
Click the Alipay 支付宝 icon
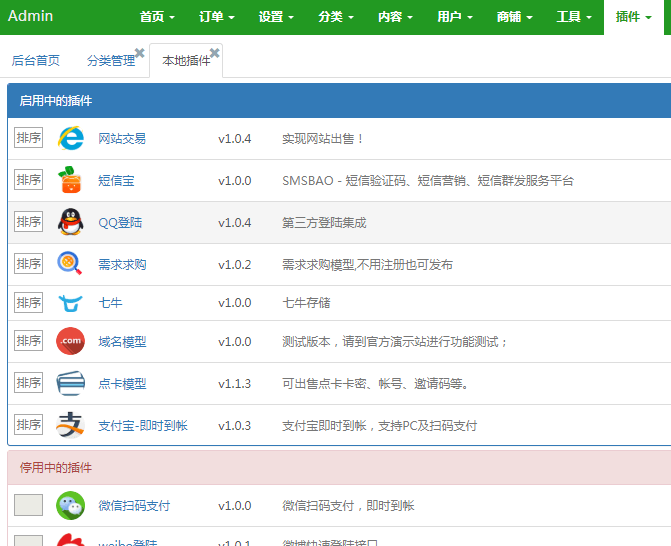(71, 425)
